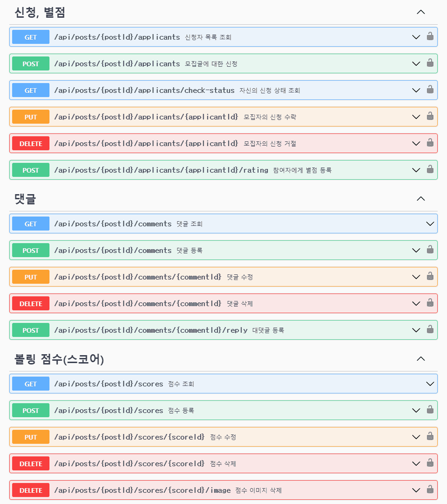447x504 pixels.
Task: Click GET badge for 자신의 신청 상태 조회
Action: click(31, 91)
